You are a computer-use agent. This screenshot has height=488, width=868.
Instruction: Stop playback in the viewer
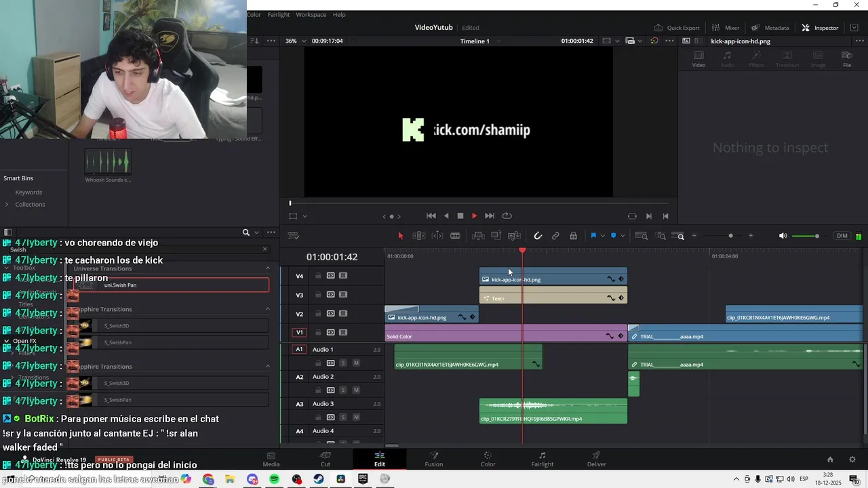(x=460, y=216)
